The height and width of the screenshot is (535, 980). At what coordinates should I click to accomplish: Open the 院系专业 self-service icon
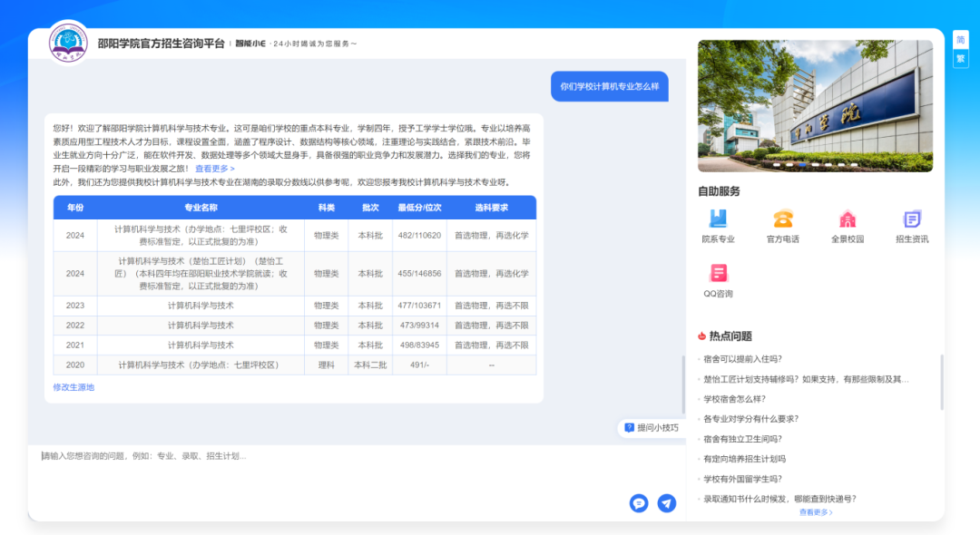click(x=718, y=219)
